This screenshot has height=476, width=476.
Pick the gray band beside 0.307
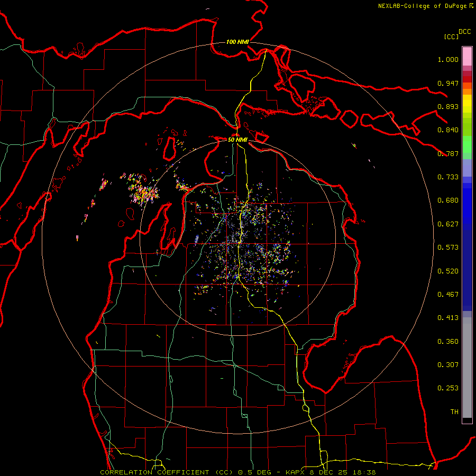tap(467, 368)
